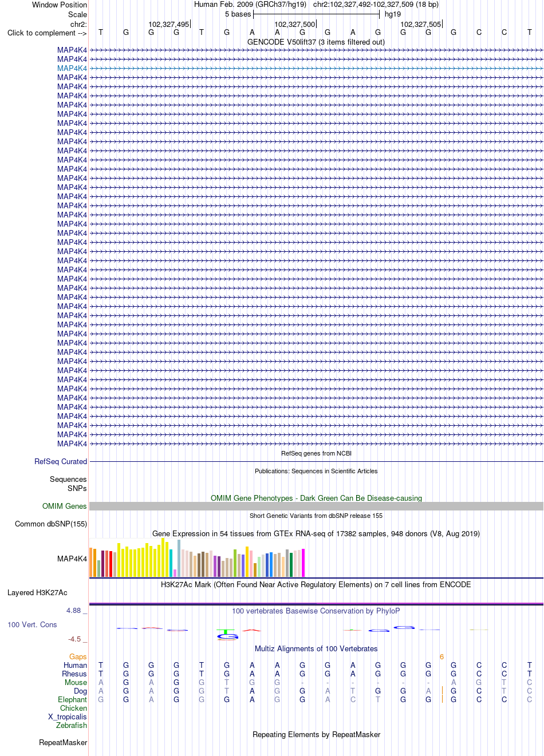The height and width of the screenshot is (756, 544).
Task: Click the 'Layered H3K27Ac' track label
Action: point(37,592)
